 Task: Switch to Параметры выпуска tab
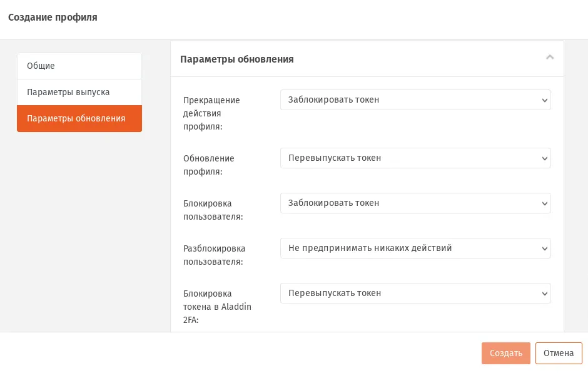pos(79,93)
